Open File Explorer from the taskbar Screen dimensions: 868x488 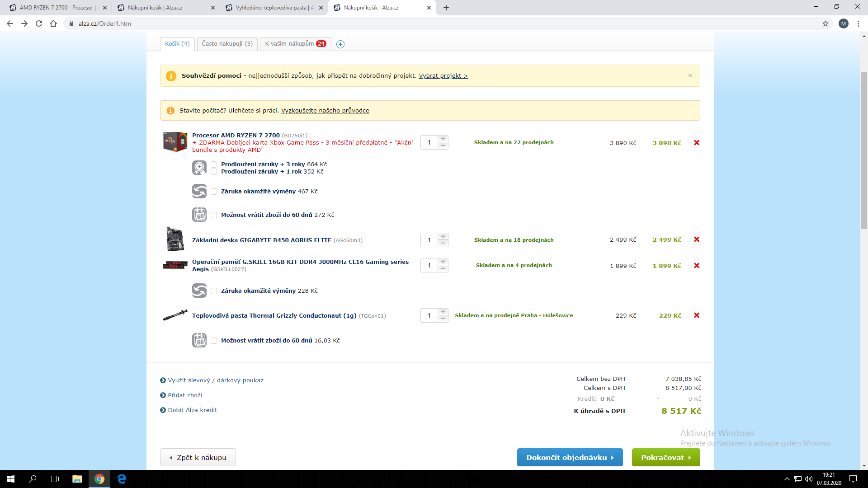tap(77, 479)
